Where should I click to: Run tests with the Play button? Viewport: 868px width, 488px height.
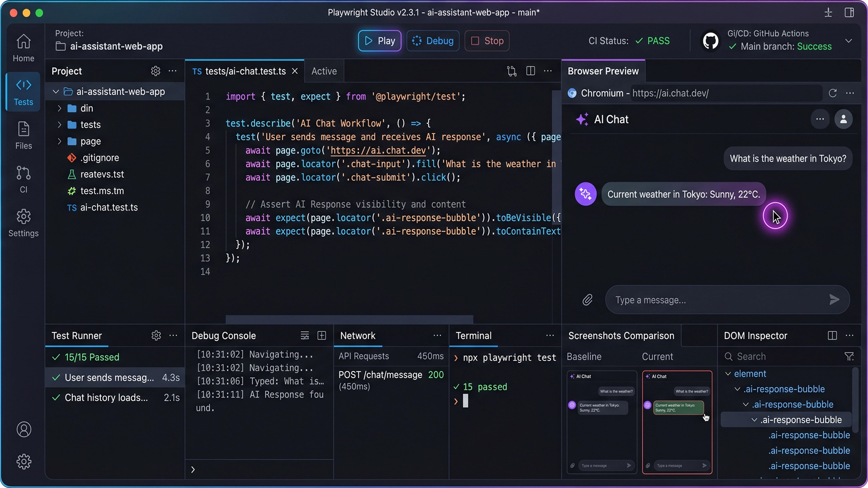(x=380, y=41)
